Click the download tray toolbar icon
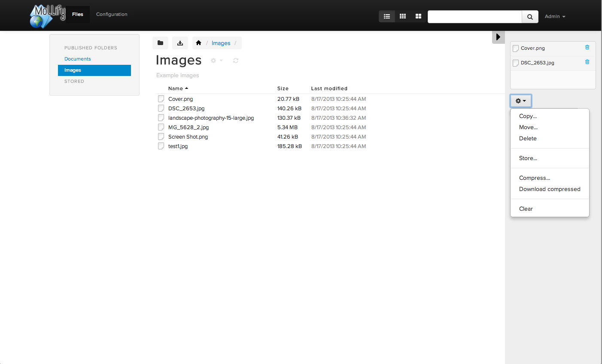The image size is (602, 364). click(180, 43)
